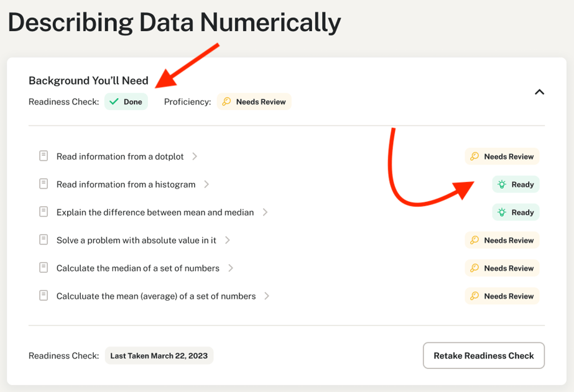Collapse the Background You'll Need section
This screenshot has width=574, height=392.
click(x=539, y=92)
